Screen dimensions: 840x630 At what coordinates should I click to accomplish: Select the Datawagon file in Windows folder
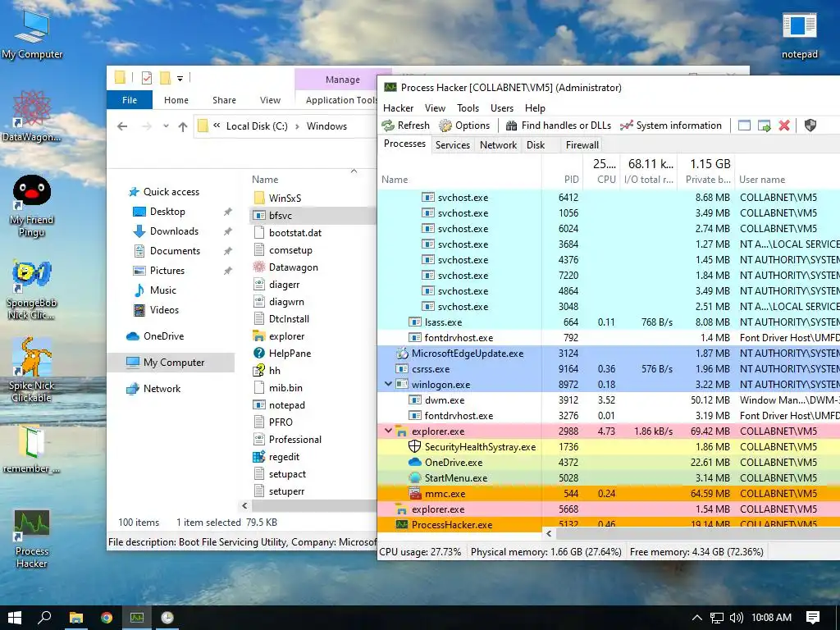293,267
